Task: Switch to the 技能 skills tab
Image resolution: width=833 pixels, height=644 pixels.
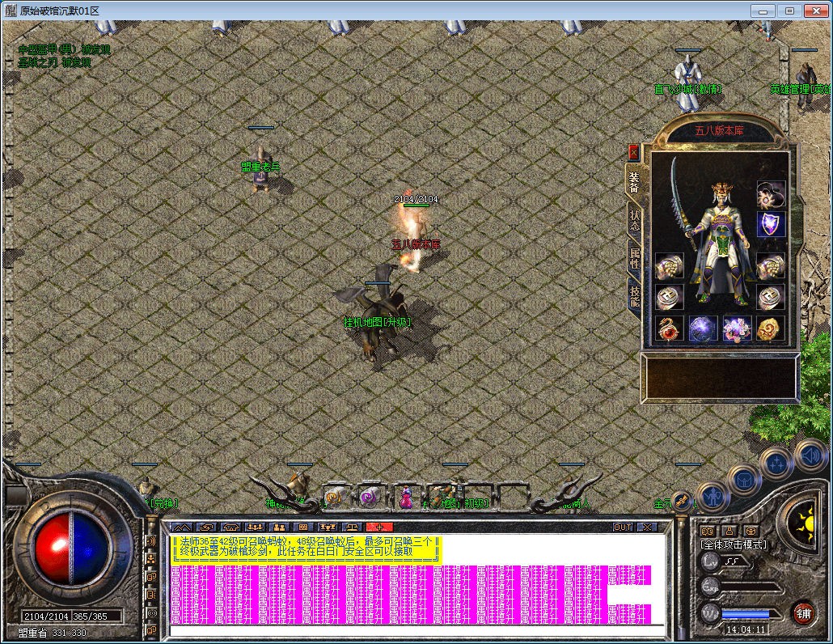Action: (634, 296)
